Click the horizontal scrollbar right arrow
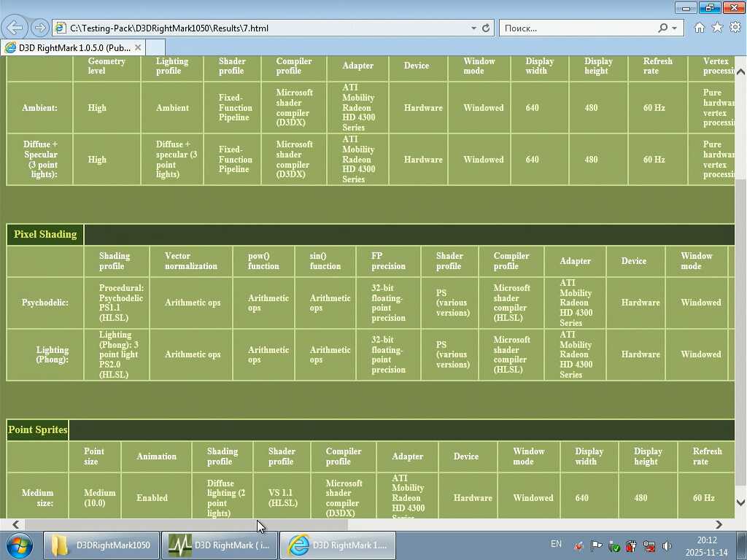Image resolution: width=747 pixels, height=560 pixels. pos(719,524)
